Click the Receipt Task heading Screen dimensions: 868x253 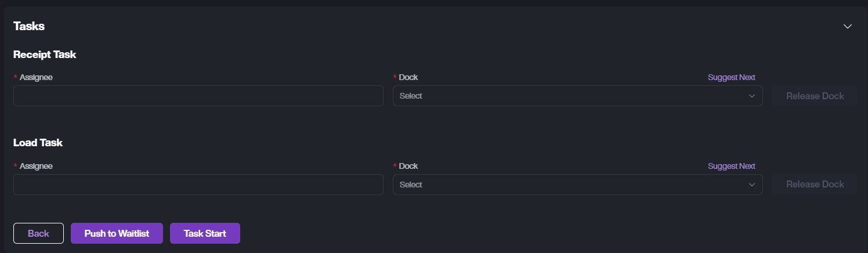pyautogui.click(x=45, y=55)
